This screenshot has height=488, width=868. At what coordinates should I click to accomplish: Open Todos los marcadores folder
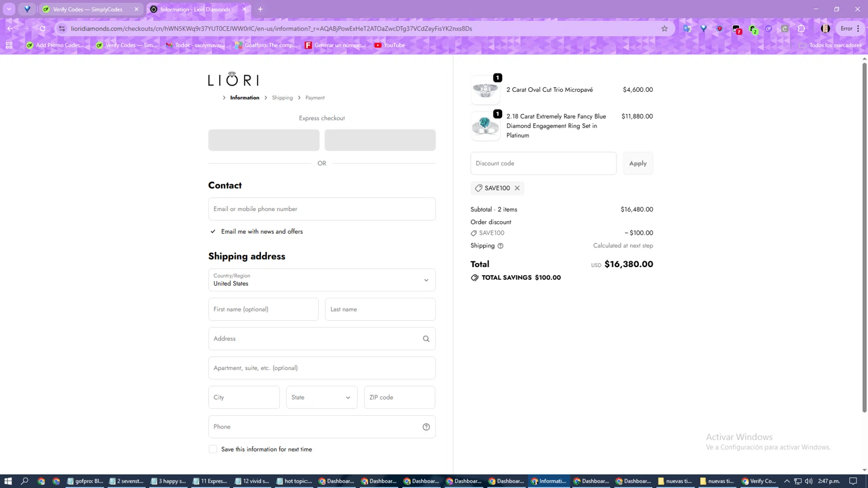(x=831, y=45)
